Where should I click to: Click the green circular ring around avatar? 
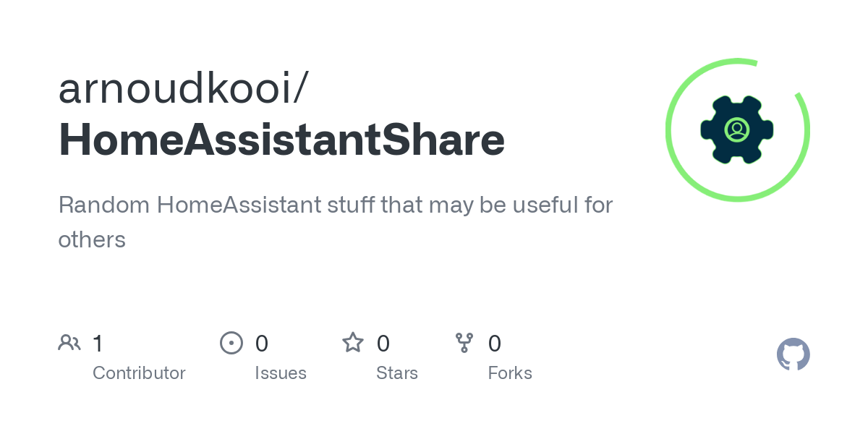pyautogui.click(x=737, y=129)
